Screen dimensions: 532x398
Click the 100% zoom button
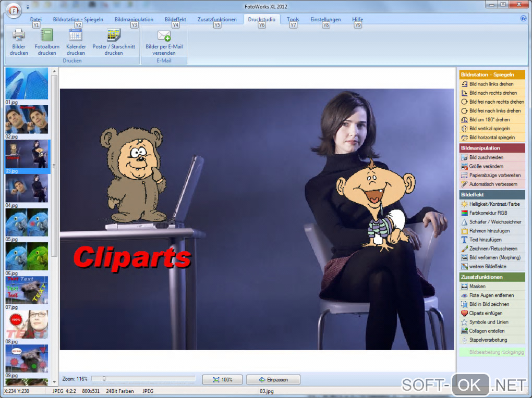point(222,379)
